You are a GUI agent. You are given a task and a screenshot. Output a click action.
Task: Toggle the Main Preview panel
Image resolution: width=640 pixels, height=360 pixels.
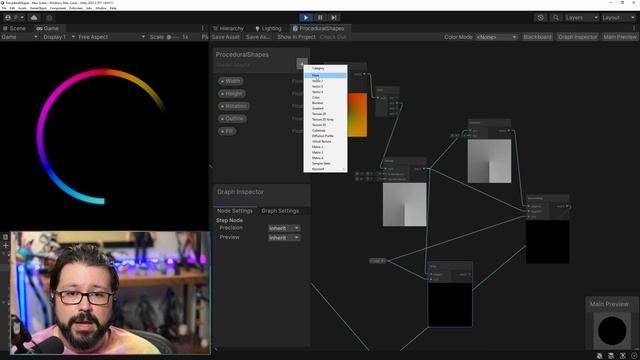click(x=620, y=37)
